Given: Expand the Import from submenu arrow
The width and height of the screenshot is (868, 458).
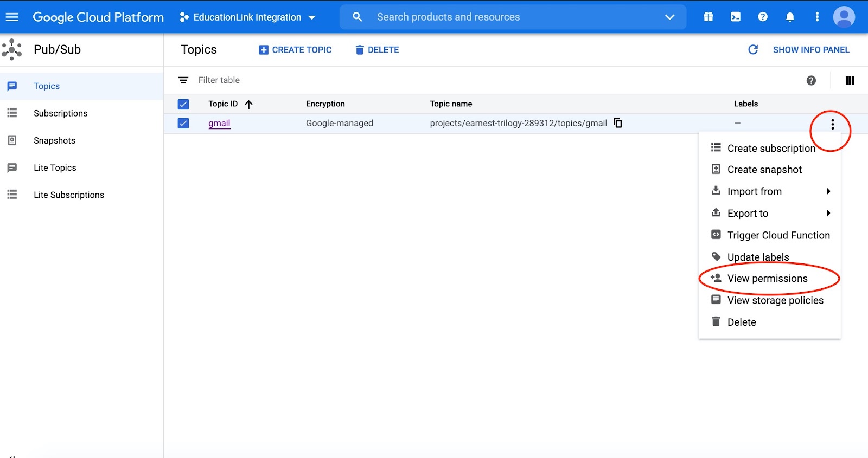Looking at the screenshot, I should point(828,191).
